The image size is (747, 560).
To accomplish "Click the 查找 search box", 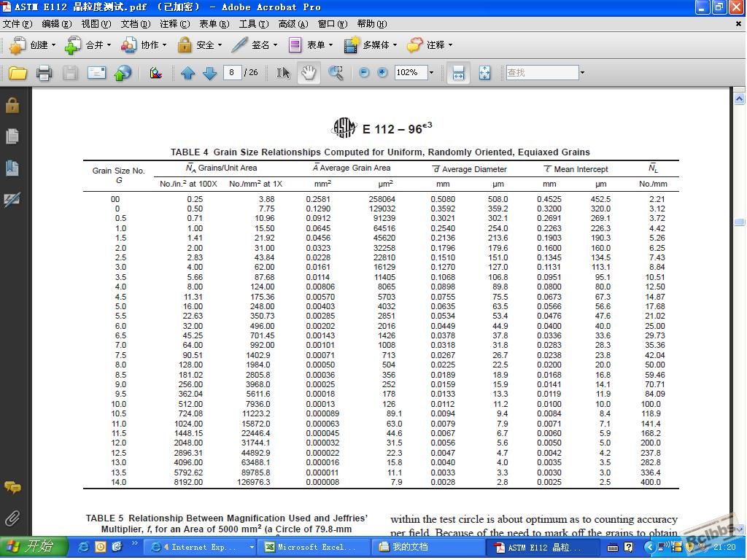I will click(x=542, y=72).
